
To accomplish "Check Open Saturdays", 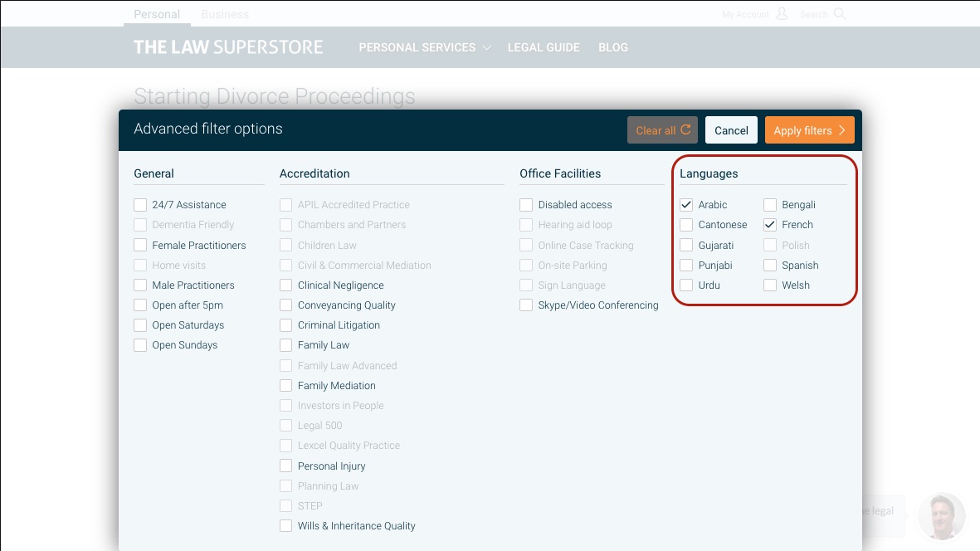I will (140, 324).
